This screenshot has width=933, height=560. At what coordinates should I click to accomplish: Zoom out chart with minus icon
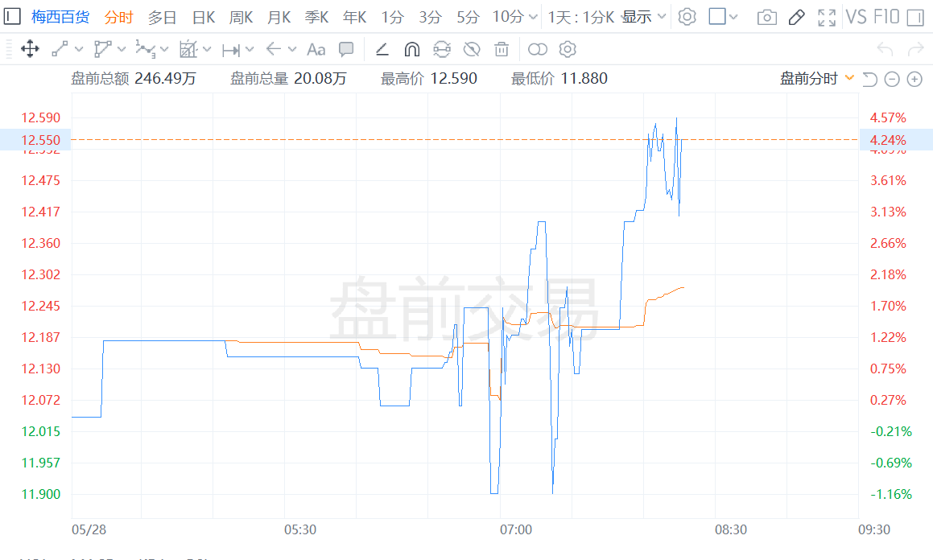click(892, 79)
